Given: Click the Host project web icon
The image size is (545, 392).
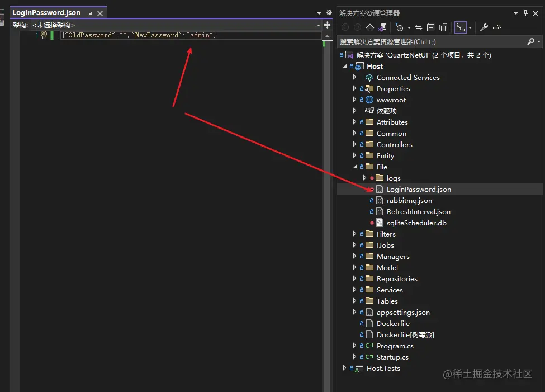Looking at the screenshot, I should (x=359, y=67).
